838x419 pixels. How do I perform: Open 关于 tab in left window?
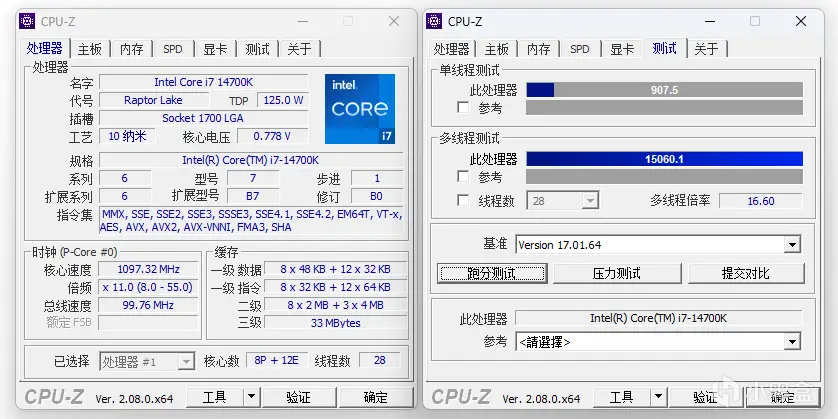coord(299,49)
